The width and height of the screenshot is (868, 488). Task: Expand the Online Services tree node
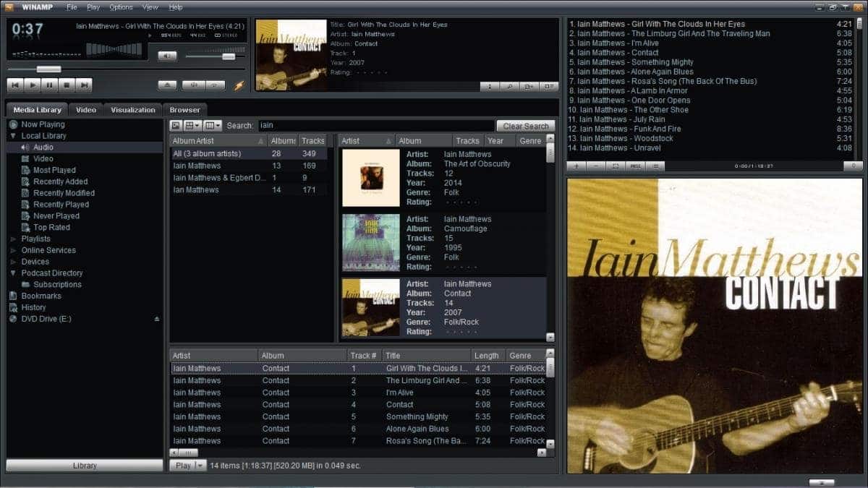13,250
